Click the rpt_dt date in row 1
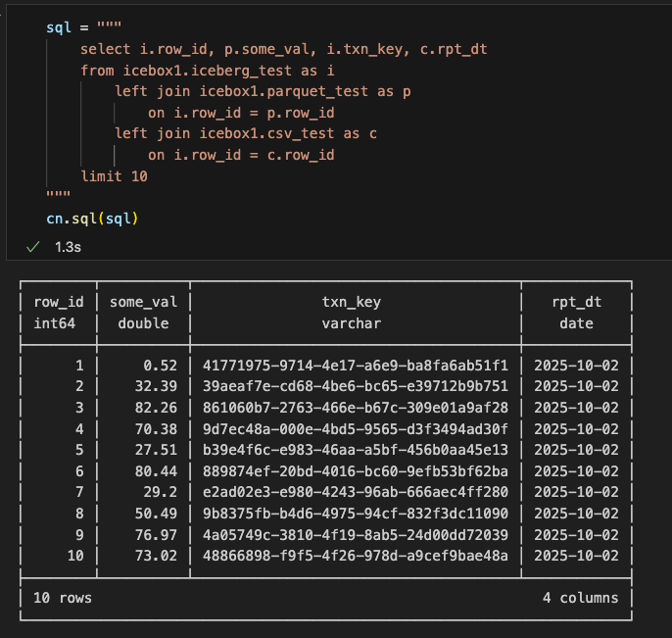 (576, 366)
